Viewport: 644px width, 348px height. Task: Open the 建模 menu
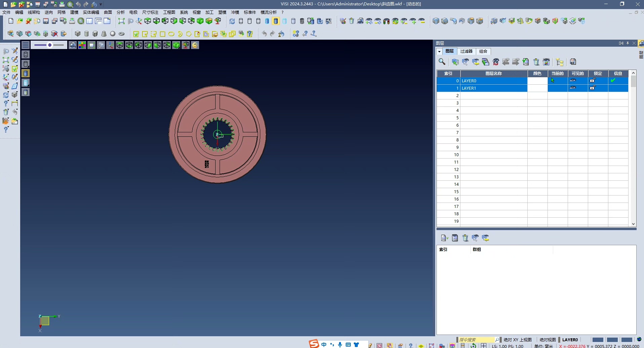click(74, 12)
